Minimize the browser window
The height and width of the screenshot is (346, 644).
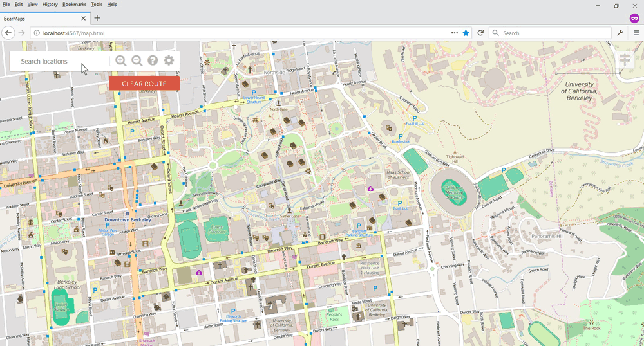click(x=598, y=6)
